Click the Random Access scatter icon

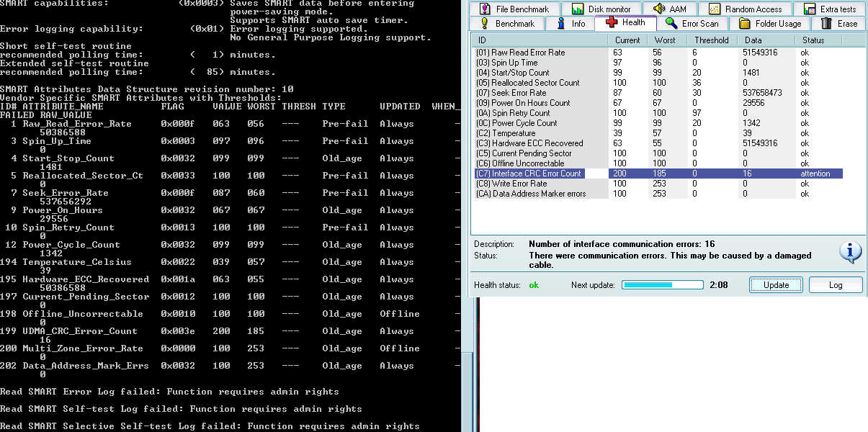(714, 9)
